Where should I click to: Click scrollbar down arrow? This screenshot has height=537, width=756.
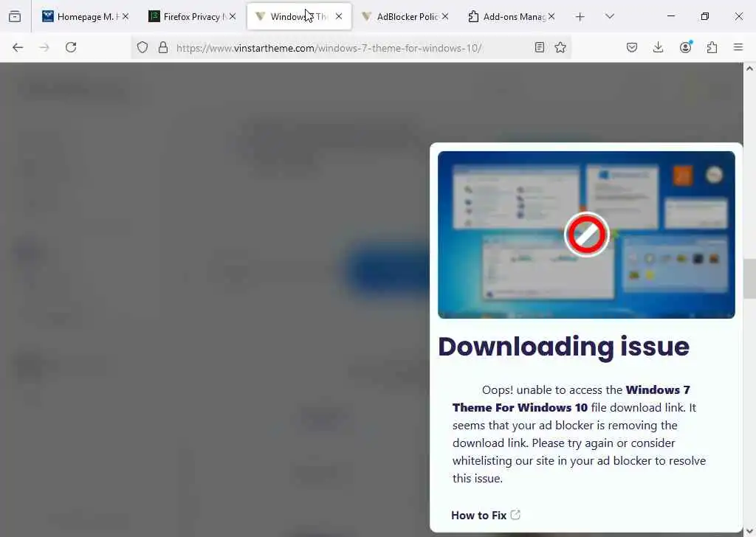coord(749,531)
